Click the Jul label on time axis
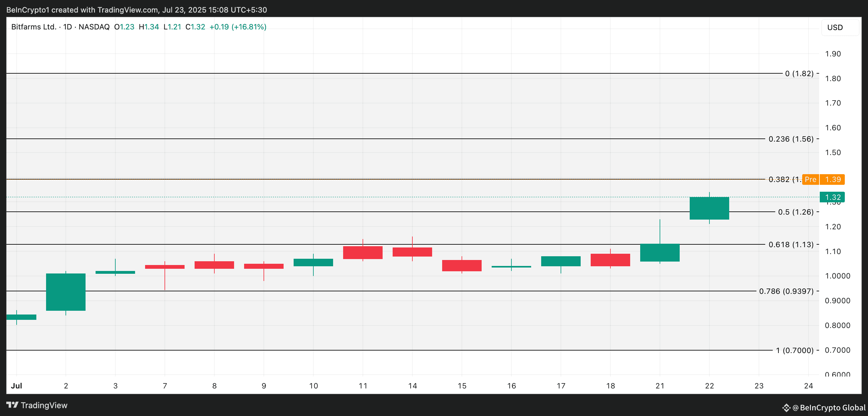Viewport: 868px width, 416px height. (x=17, y=386)
